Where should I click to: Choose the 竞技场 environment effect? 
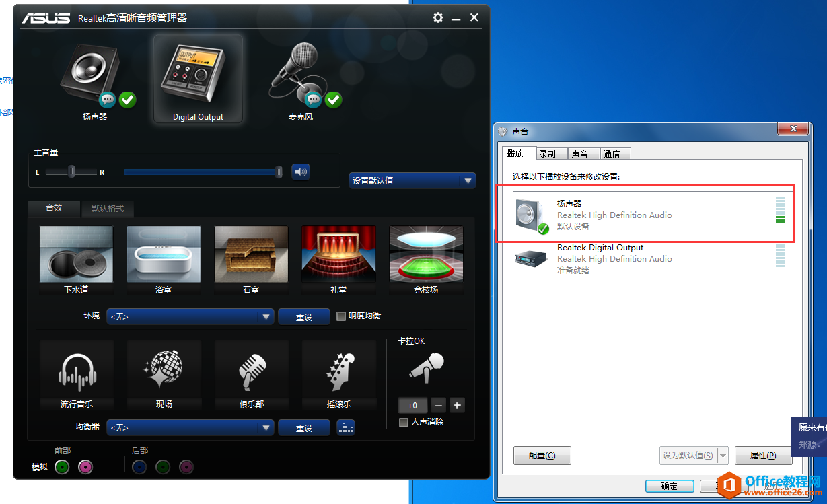426,261
